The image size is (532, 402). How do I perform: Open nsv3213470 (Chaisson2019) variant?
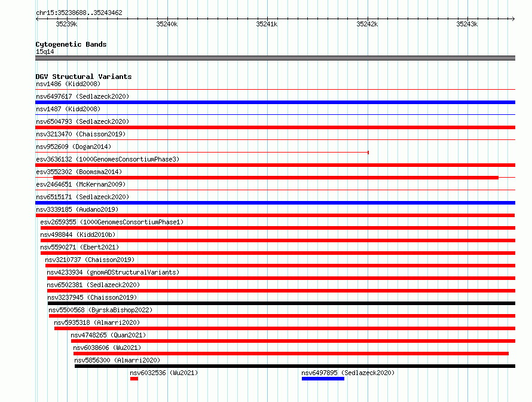click(81, 134)
